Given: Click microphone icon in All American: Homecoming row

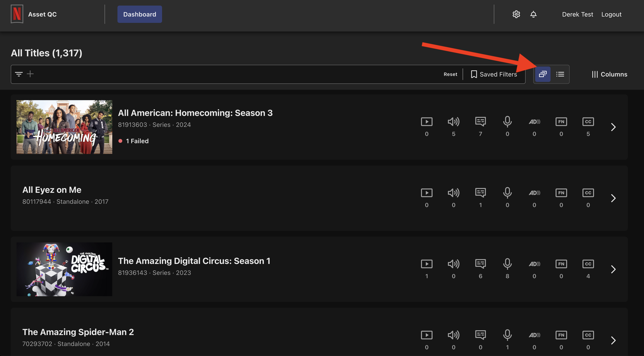Looking at the screenshot, I should [x=507, y=122].
